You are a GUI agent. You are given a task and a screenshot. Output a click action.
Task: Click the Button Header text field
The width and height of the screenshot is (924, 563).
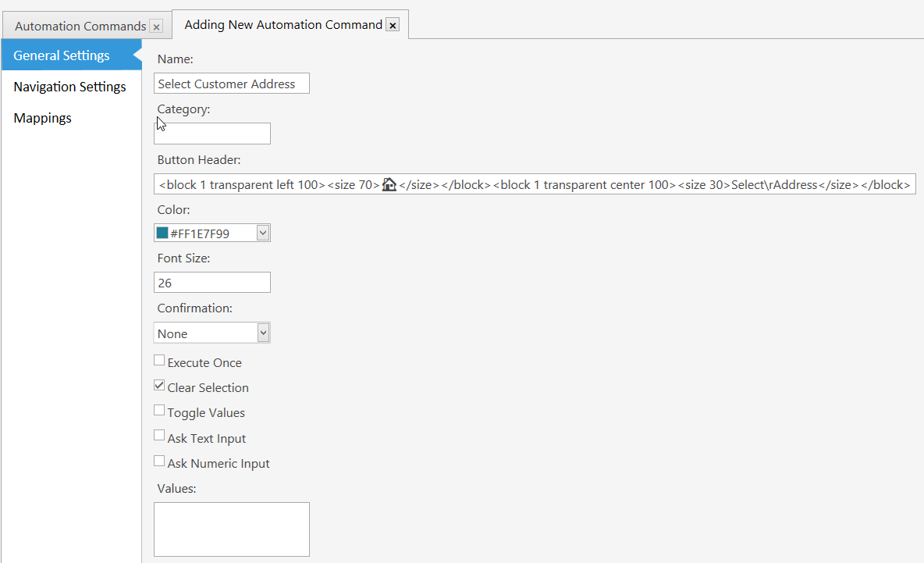click(535, 184)
